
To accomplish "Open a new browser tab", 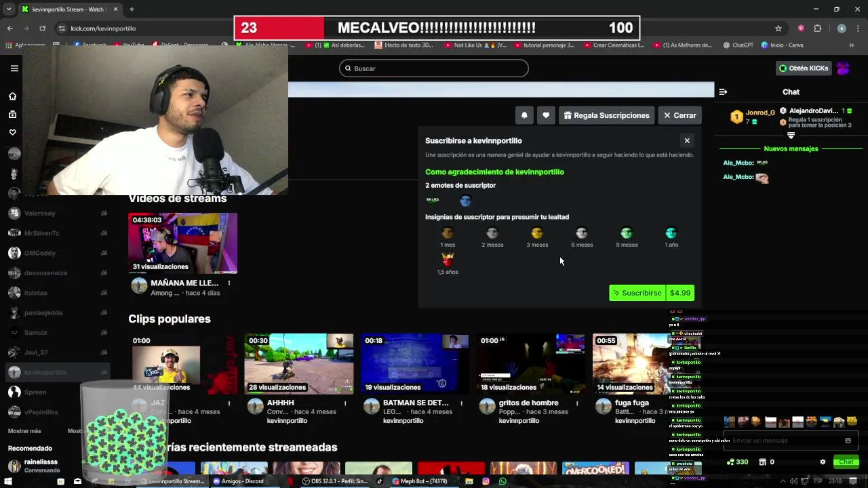I will coord(132,9).
